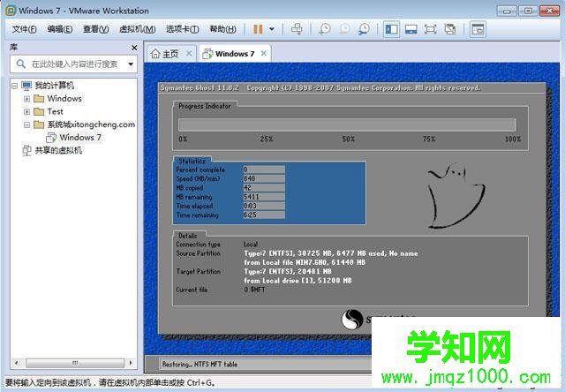This screenshot has width=565, height=392.
Task: Open the snapshot manager icon
Action: pyautogui.click(x=364, y=29)
